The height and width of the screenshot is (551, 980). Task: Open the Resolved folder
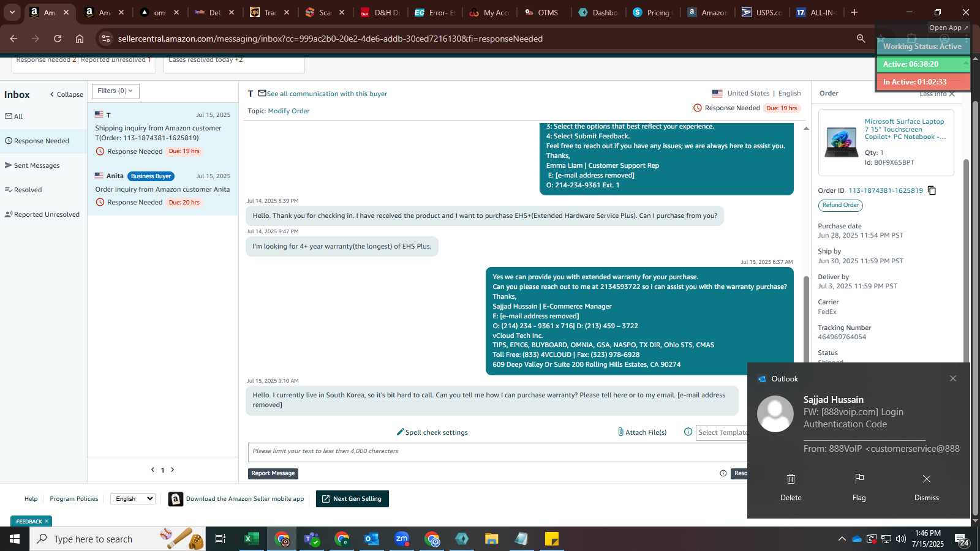(x=23, y=190)
